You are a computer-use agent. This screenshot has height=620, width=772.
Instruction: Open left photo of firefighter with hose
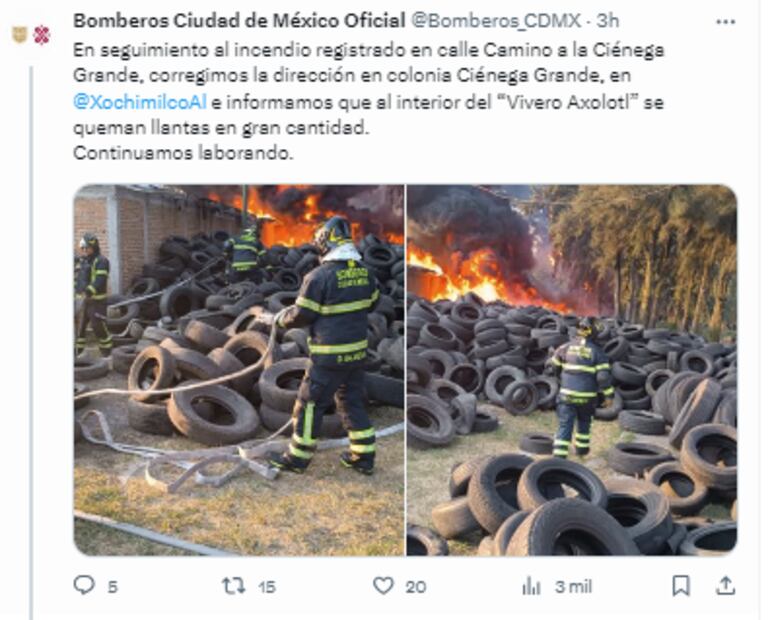coord(239,370)
